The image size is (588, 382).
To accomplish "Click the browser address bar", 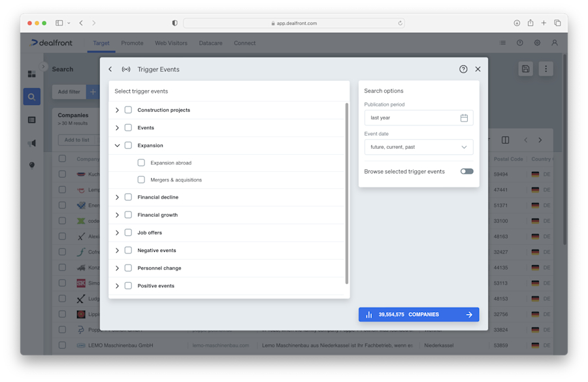I will (294, 22).
